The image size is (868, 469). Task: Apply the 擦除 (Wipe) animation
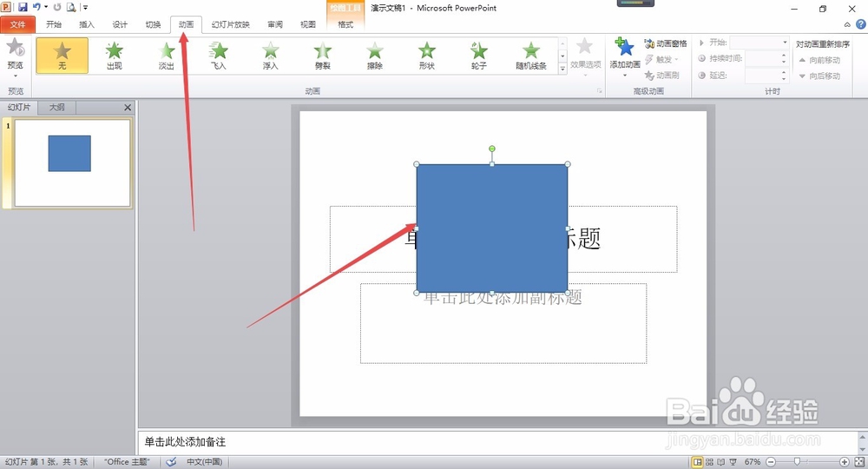pyautogui.click(x=374, y=56)
